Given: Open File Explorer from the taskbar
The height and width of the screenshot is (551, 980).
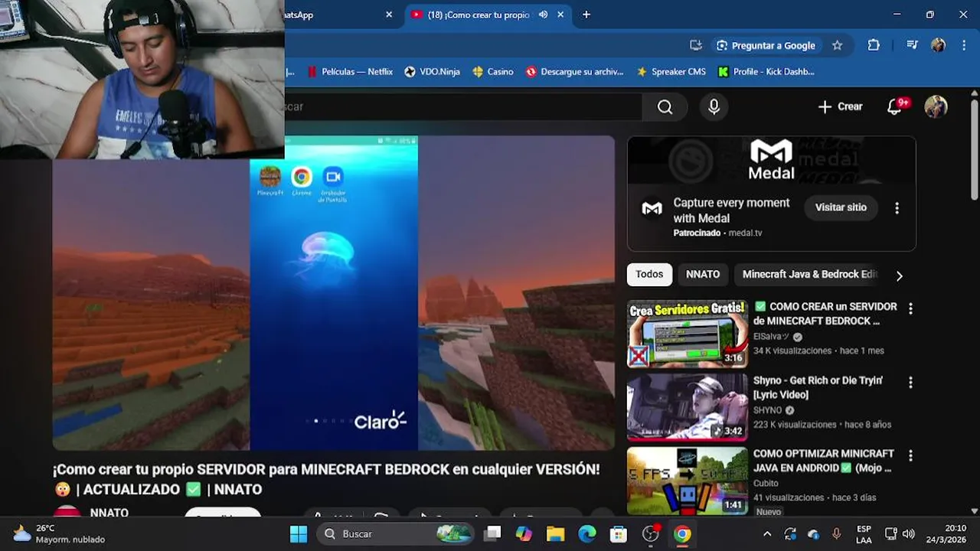Looking at the screenshot, I should (555, 533).
